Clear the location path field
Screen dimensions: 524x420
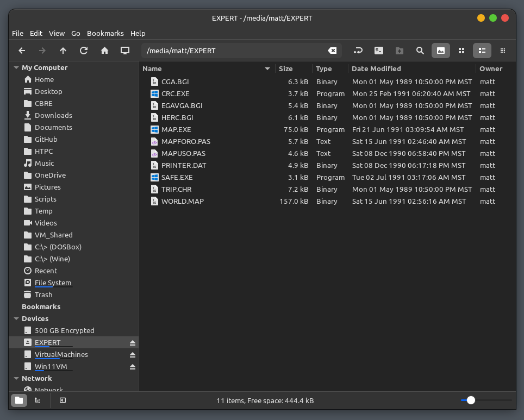[x=332, y=51]
